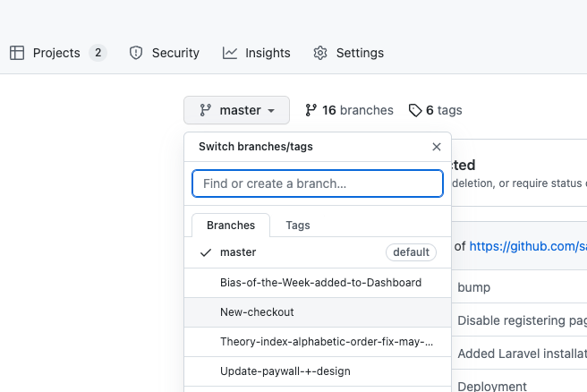Screen dimensions: 587x392
Task: Click the Projects count badge 2
Action: click(98, 53)
